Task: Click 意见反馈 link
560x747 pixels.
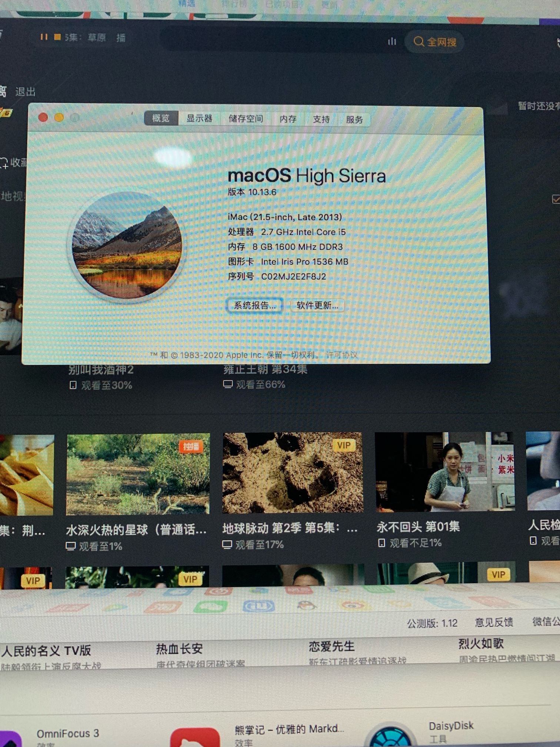Action: pyautogui.click(x=494, y=622)
